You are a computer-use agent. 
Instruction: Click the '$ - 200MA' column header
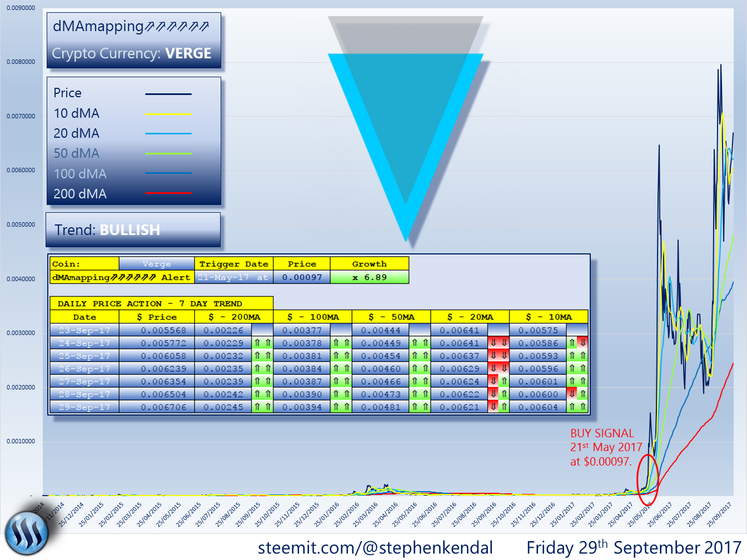(234, 317)
